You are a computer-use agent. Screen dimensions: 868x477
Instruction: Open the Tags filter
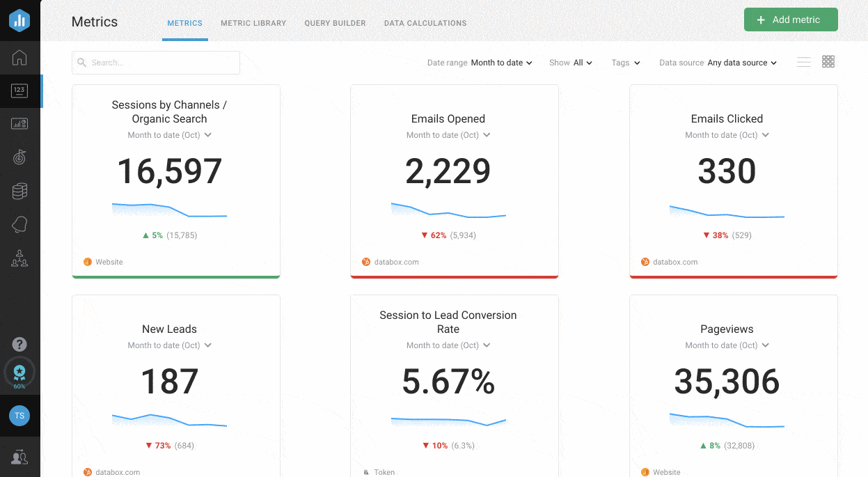click(625, 63)
